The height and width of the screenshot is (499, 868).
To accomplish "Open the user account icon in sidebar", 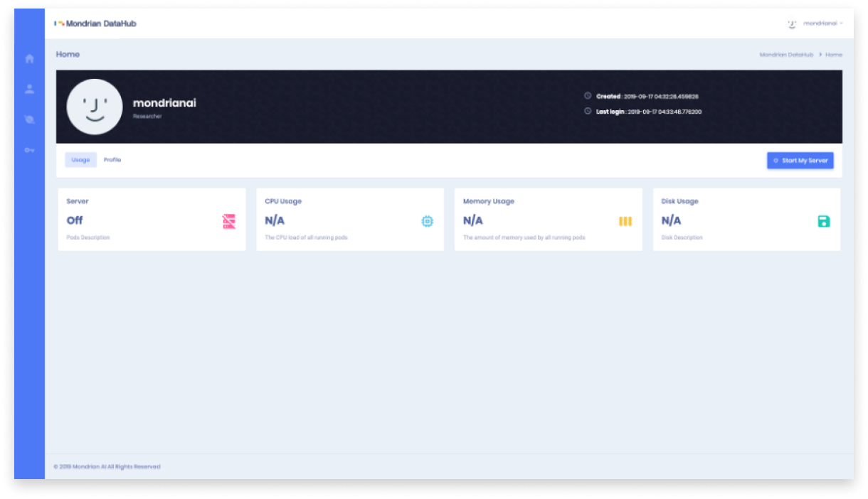I will point(29,89).
